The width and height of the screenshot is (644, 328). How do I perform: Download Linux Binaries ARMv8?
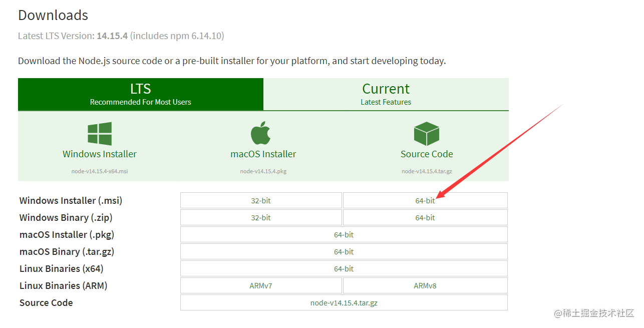tap(425, 285)
